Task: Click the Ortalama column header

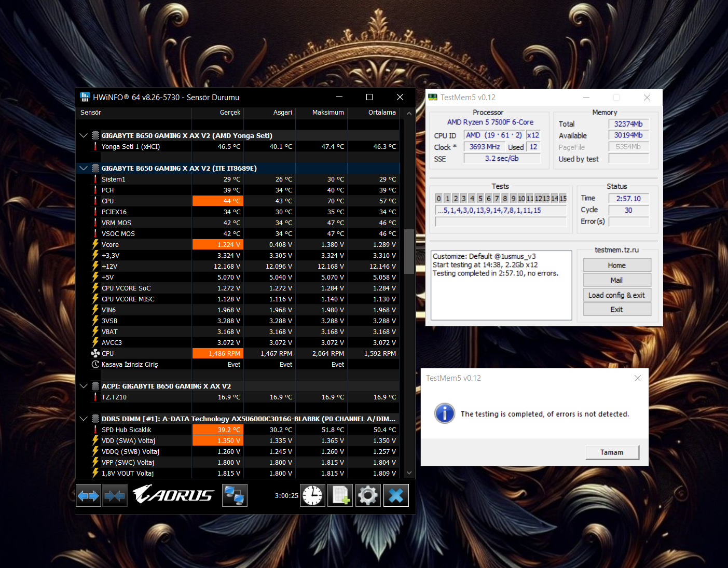Action: (374, 113)
